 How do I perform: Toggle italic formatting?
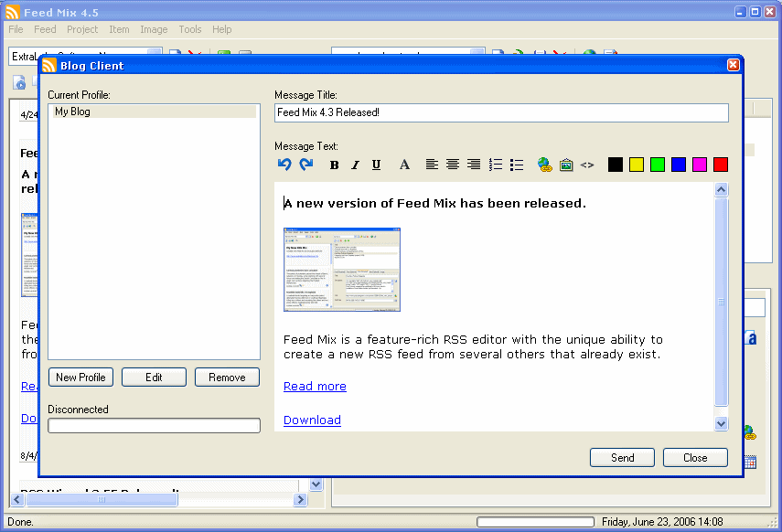(x=355, y=165)
